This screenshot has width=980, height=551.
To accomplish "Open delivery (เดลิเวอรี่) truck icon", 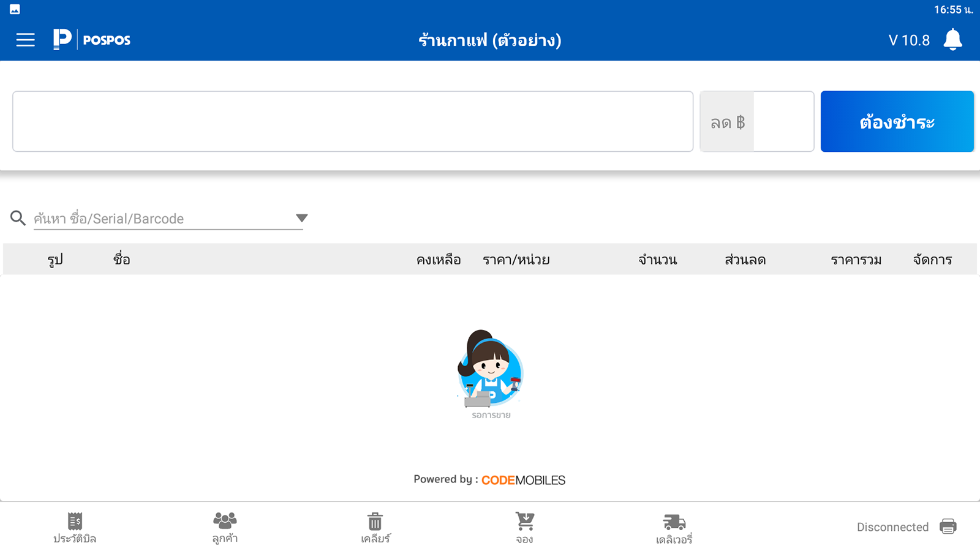I will click(674, 528).
